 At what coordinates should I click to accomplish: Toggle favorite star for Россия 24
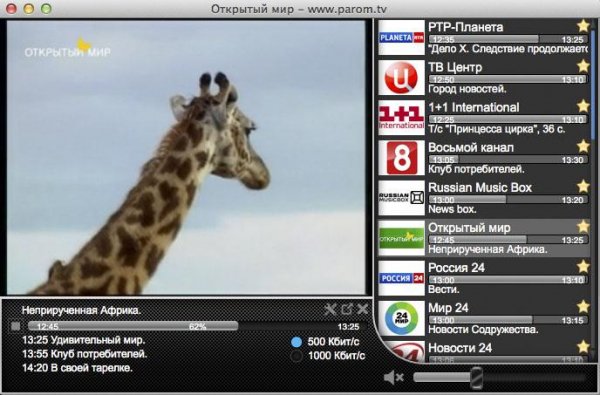click(583, 266)
